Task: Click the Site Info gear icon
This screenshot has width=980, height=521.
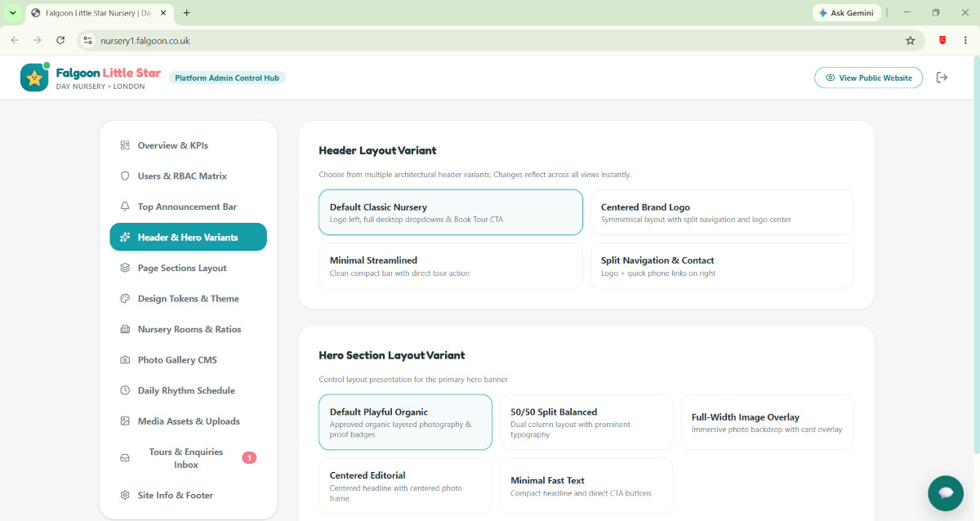Action: (x=125, y=495)
